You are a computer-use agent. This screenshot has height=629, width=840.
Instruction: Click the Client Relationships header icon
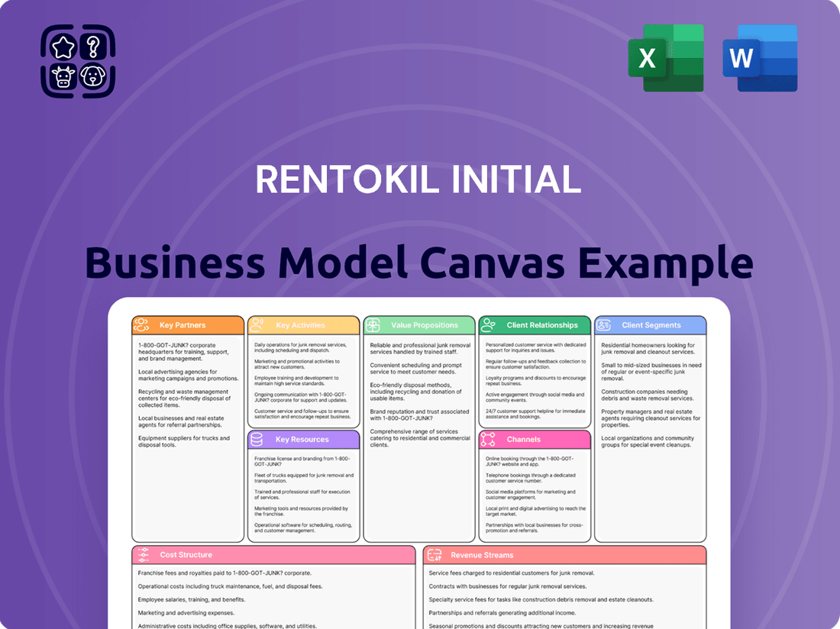click(489, 325)
